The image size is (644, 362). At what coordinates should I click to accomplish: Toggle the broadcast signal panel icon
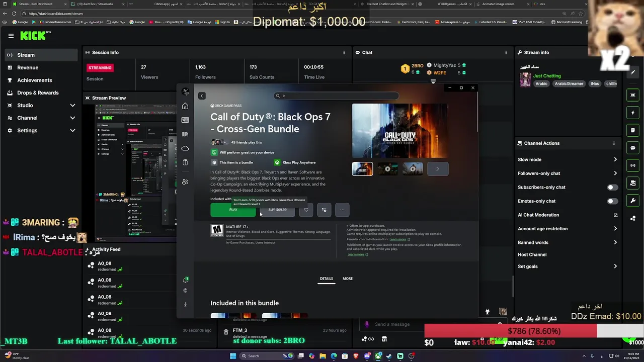(x=633, y=165)
